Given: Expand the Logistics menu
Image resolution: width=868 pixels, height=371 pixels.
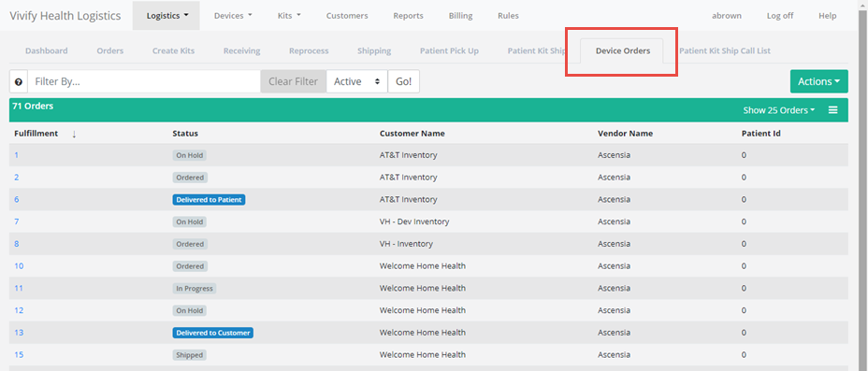Looking at the screenshot, I should click(167, 16).
